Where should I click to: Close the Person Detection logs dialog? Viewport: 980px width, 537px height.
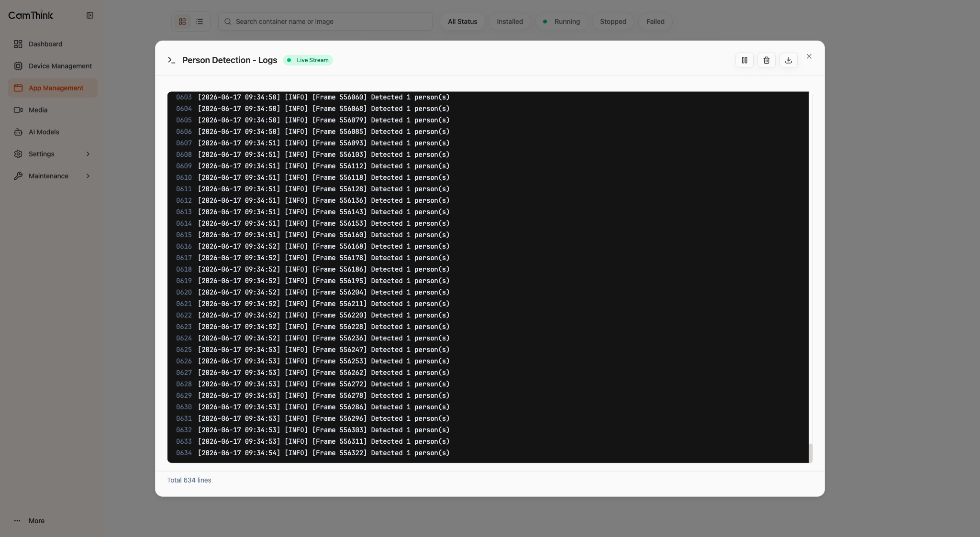tap(809, 56)
